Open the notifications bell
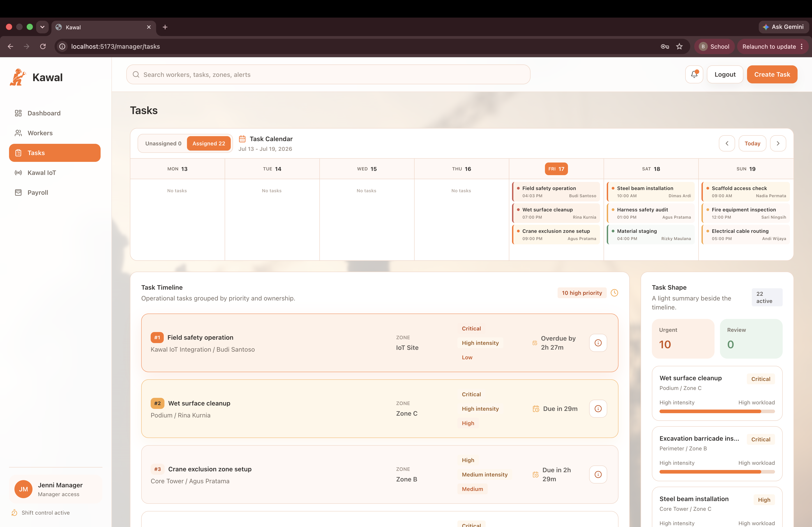This screenshot has width=812, height=527. (x=694, y=74)
